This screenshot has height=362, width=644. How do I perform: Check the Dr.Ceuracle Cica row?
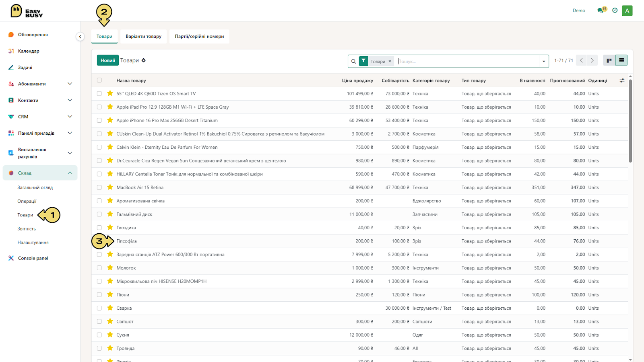(x=99, y=160)
